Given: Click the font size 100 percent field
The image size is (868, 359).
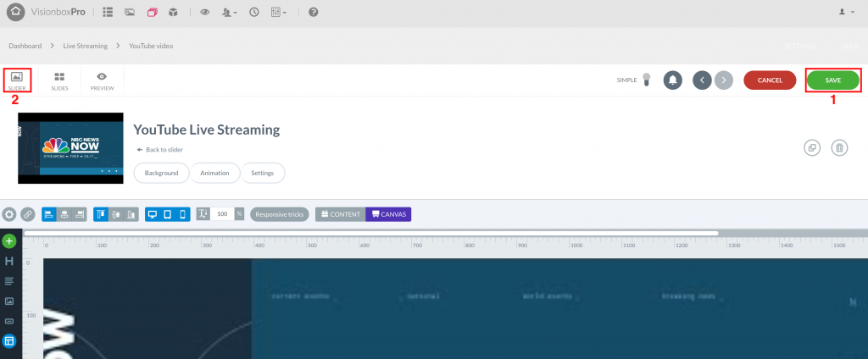Looking at the screenshot, I should [223, 214].
